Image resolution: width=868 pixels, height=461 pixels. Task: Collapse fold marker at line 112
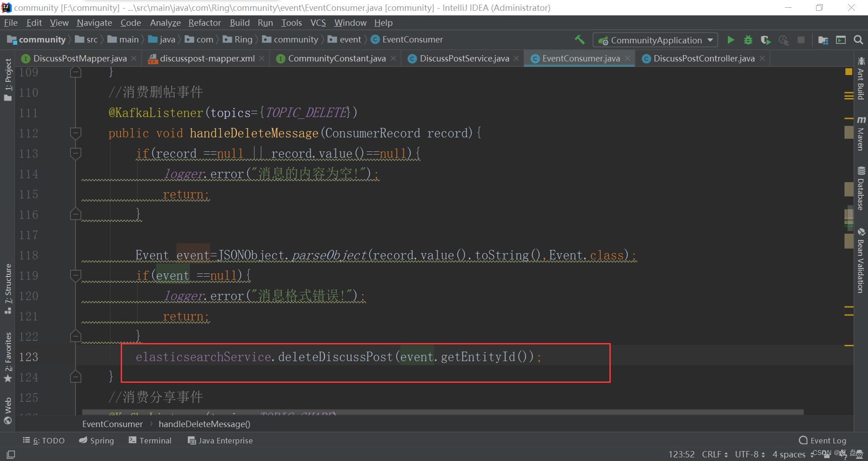tap(75, 133)
